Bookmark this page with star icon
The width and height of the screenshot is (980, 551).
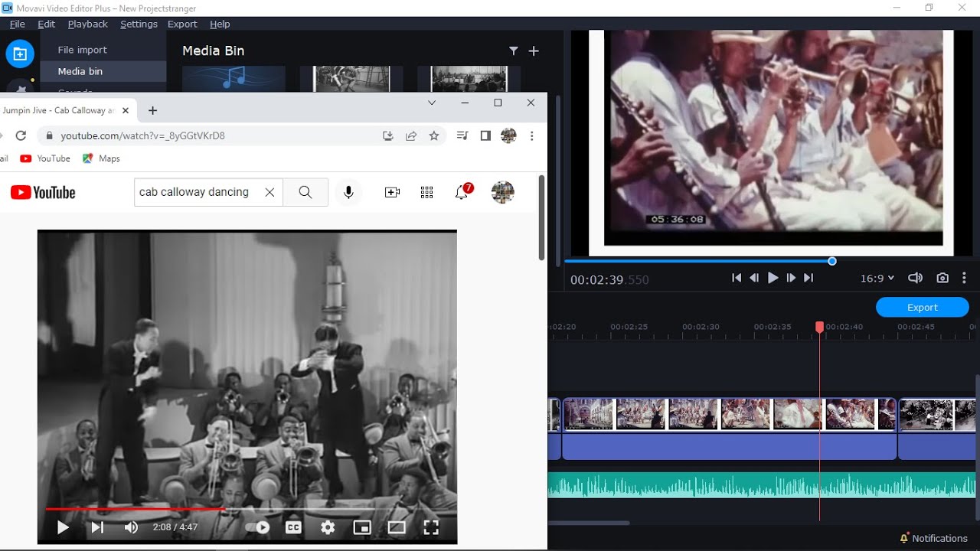tap(434, 135)
